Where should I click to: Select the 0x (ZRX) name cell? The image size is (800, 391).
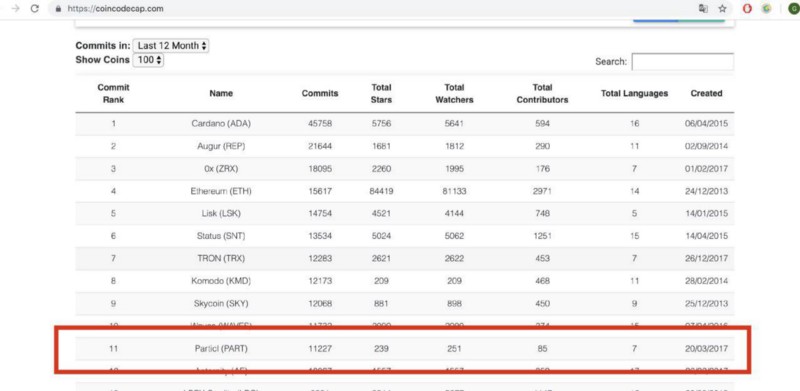pyautogui.click(x=221, y=168)
